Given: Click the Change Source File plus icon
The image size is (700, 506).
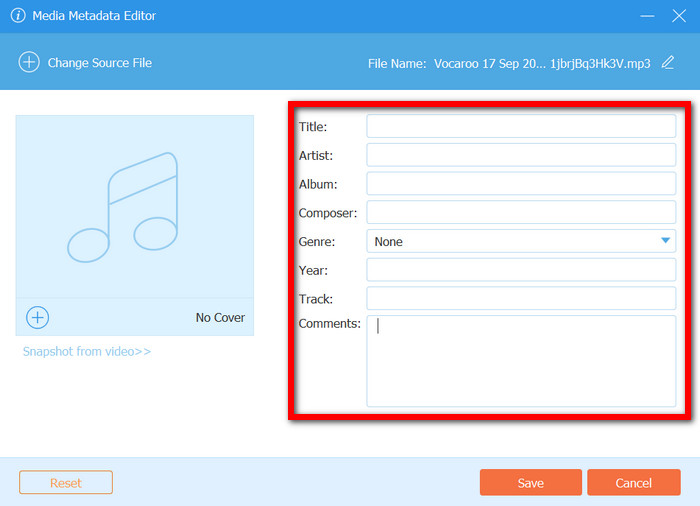Looking at the screenshot, I should coord(29,62).
